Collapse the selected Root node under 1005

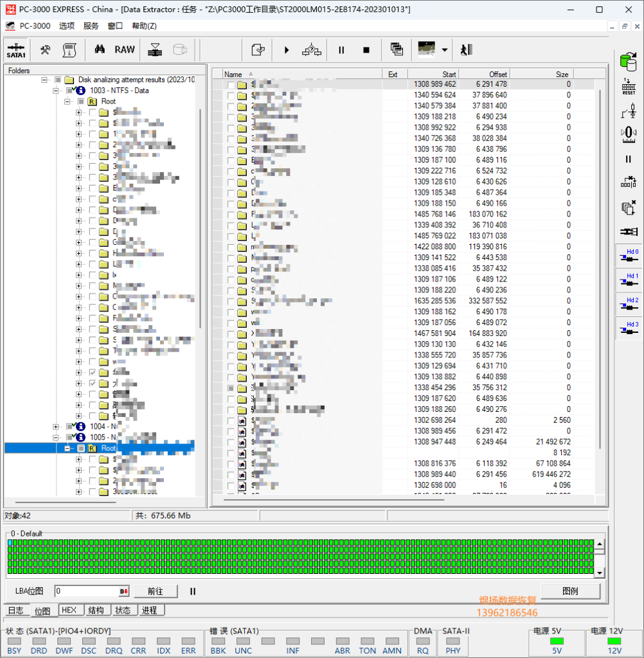(x=67, y=449)
